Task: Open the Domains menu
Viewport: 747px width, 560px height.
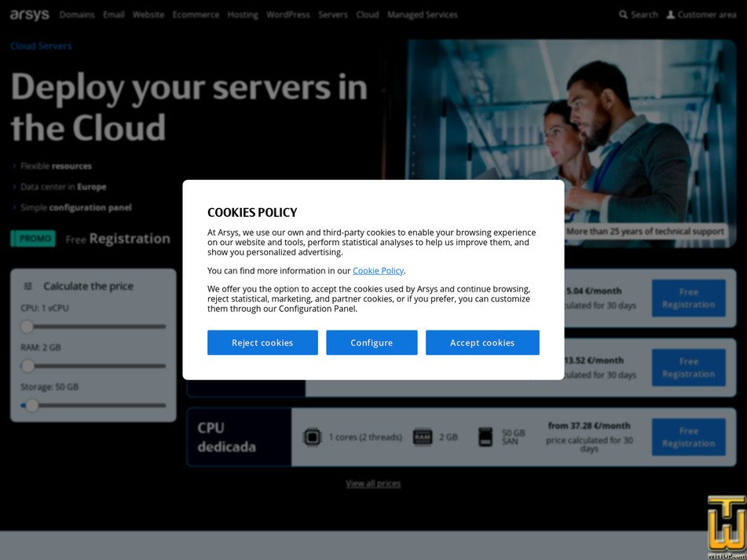Action: [77, 15]
